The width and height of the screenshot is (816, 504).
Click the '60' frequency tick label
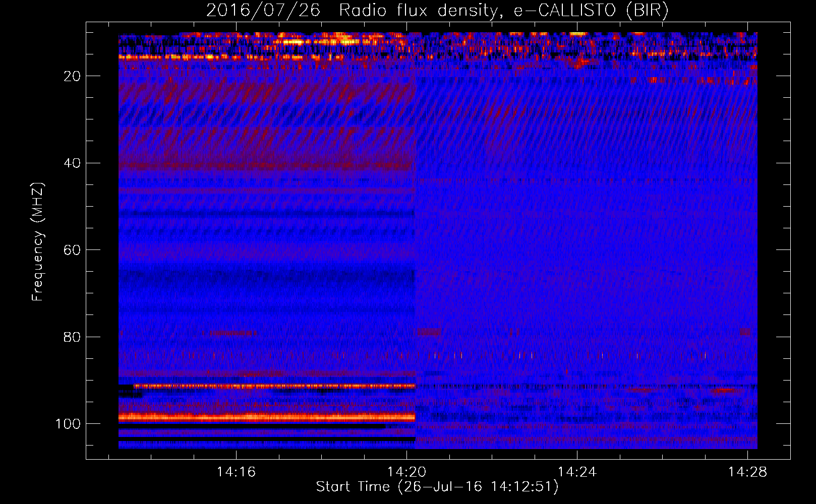pos(72,250)
